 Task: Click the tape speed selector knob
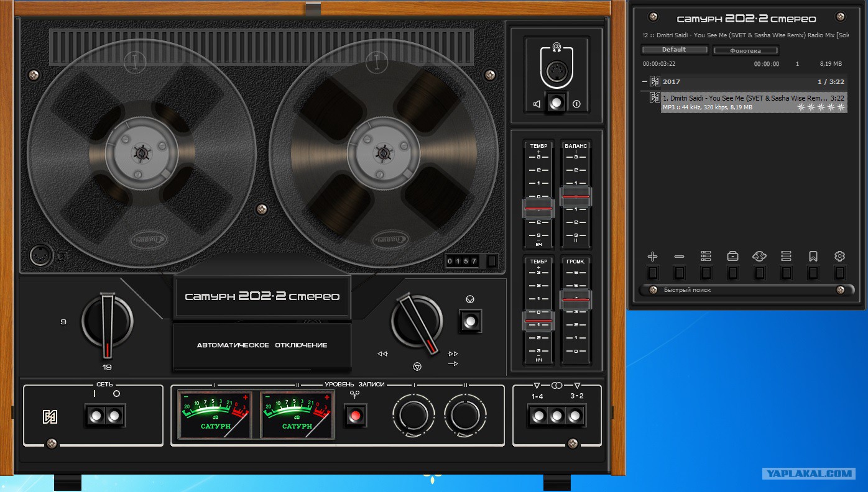(x=108, y=322)
